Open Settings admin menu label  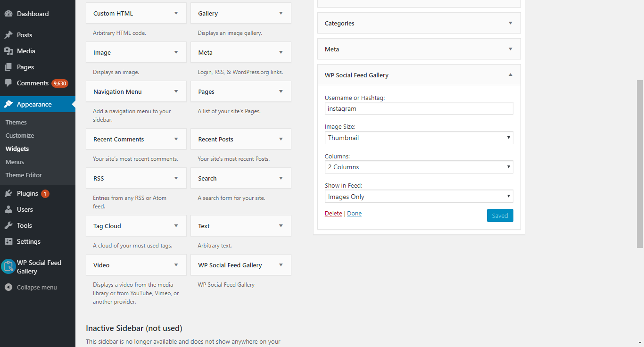pyautogui.click(x=29, y=241)
